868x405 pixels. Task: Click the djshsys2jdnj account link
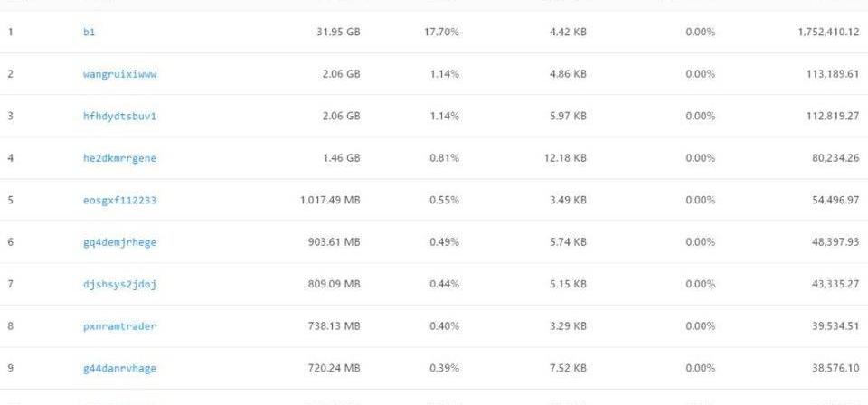pyautogui.click(x=119, y=284)
